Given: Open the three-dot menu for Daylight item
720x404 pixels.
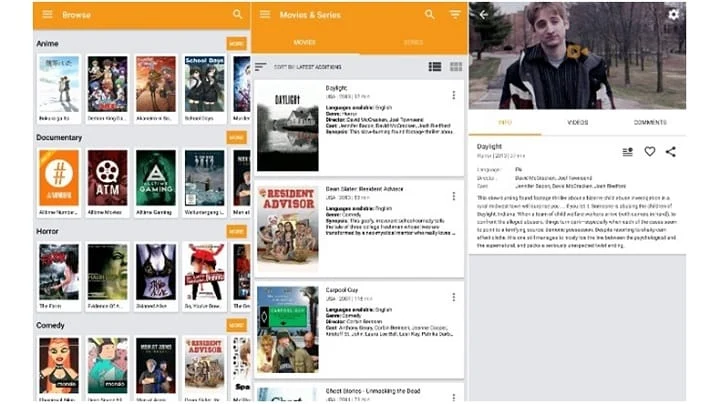Looking at the screenshot, I should [454, 95].
